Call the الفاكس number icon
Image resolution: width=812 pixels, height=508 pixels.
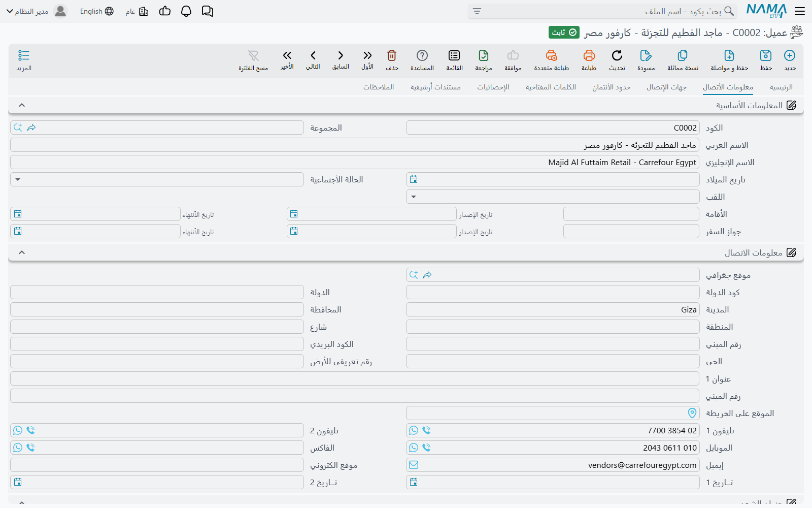pyautogui.click(x=30, y=448)
